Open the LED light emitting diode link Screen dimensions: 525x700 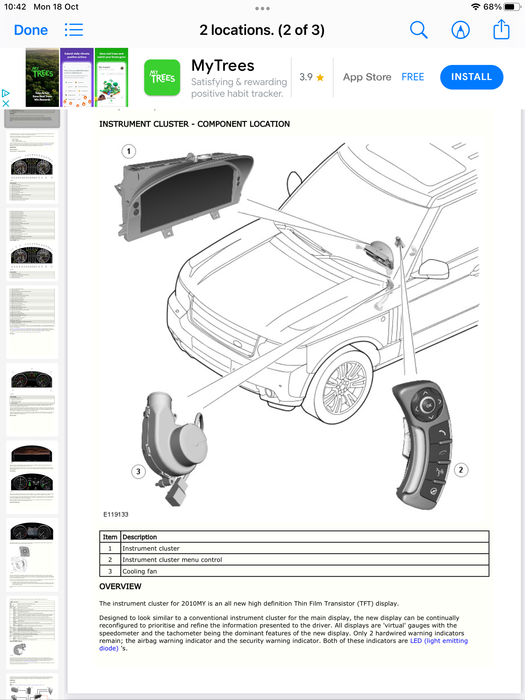click(439, 641)
